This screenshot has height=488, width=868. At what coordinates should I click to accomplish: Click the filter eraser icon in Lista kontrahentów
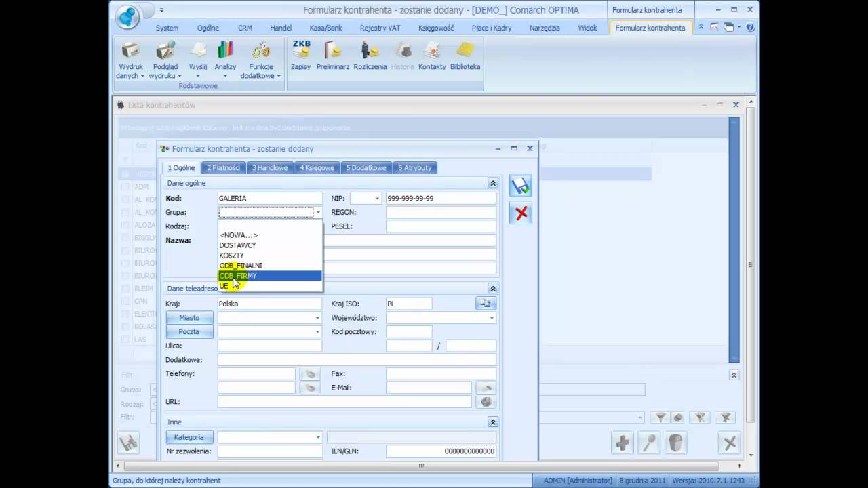(677, 418)
